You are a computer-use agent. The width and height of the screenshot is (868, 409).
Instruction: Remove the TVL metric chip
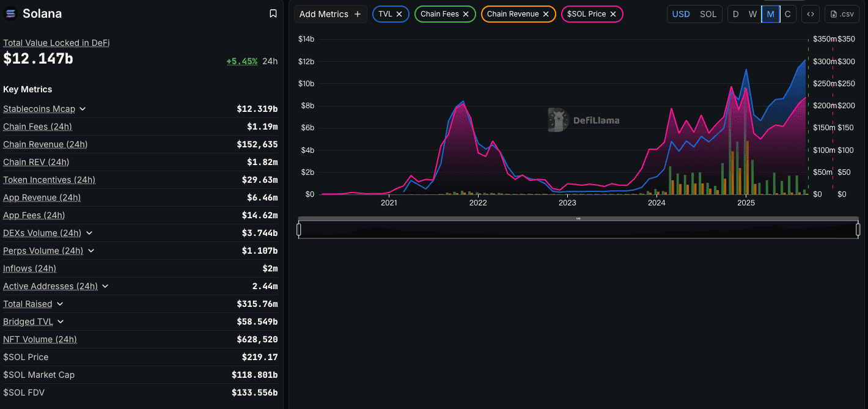click(x=399, y=14)
